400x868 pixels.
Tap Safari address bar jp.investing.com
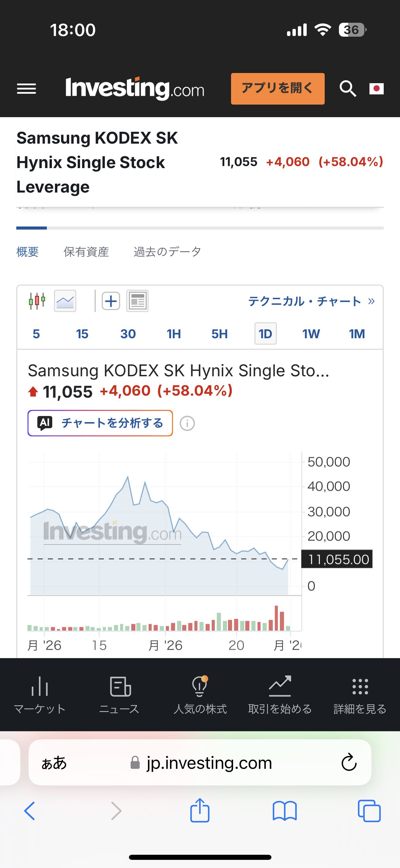click(x=200, y=763)
